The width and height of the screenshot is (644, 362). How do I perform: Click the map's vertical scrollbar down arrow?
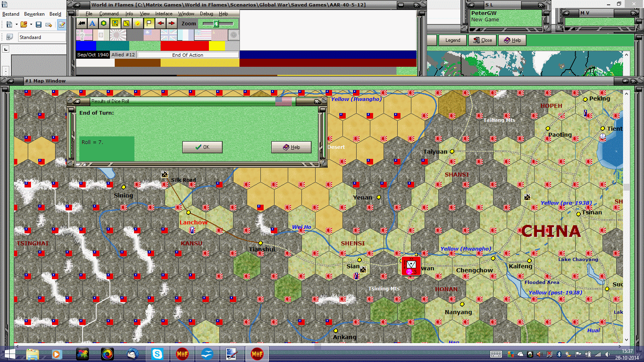coord(626,340)
